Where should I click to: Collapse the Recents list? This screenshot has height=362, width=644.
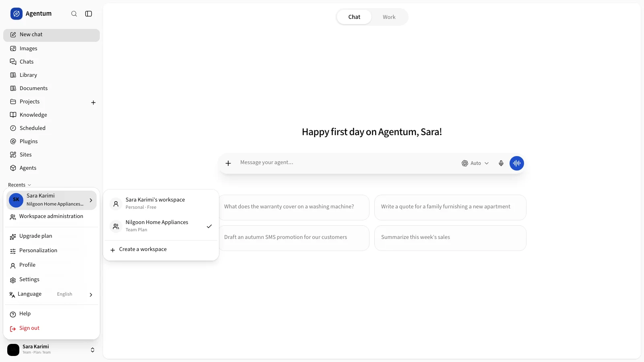(x=19, y=185)
